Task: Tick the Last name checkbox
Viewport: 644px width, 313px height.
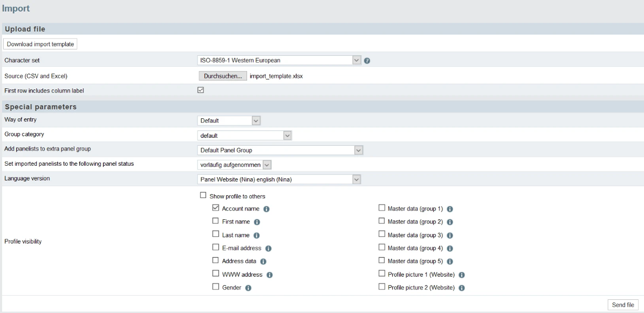Action: (216, 235)
